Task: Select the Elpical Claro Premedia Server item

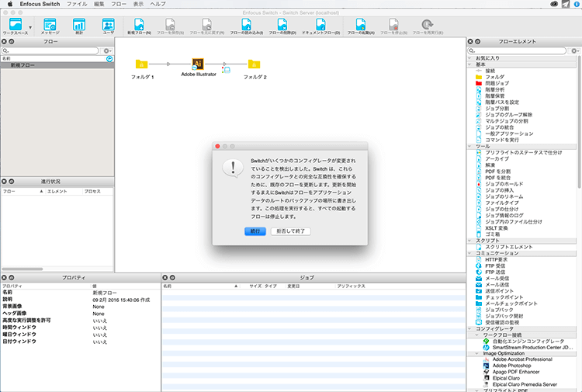Action: click(519, 384)
